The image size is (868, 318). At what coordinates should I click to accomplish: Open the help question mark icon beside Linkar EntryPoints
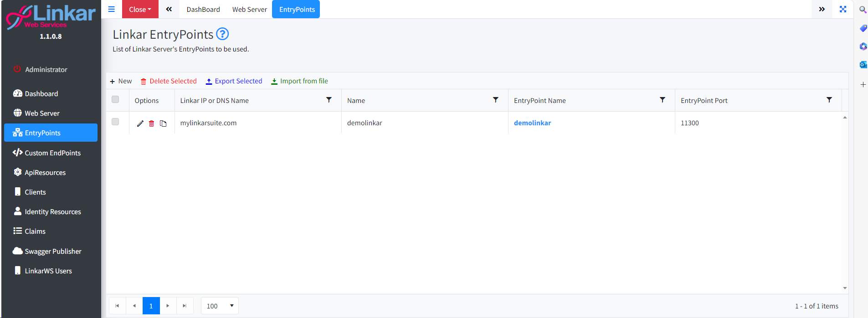pos(222,34)
